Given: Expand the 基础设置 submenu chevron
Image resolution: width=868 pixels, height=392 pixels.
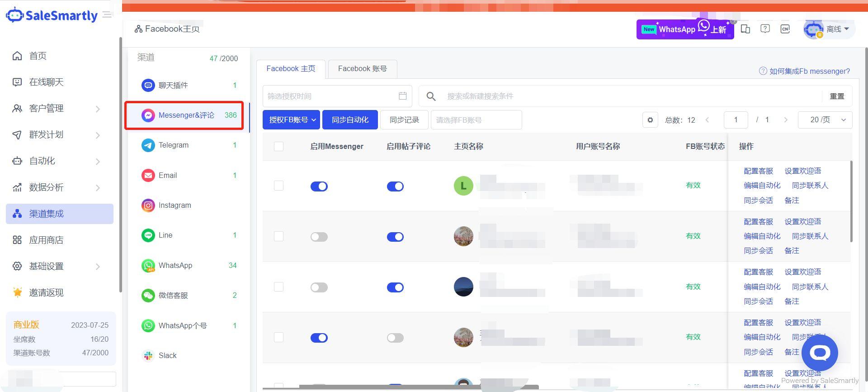Looking at the screenshot, I should tap(98, 267).
